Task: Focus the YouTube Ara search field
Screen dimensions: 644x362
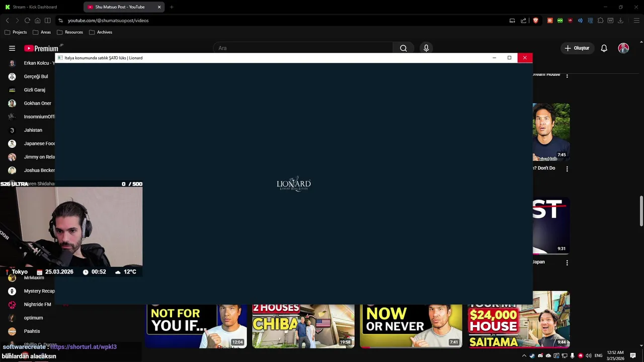Action: pos(303,48)
